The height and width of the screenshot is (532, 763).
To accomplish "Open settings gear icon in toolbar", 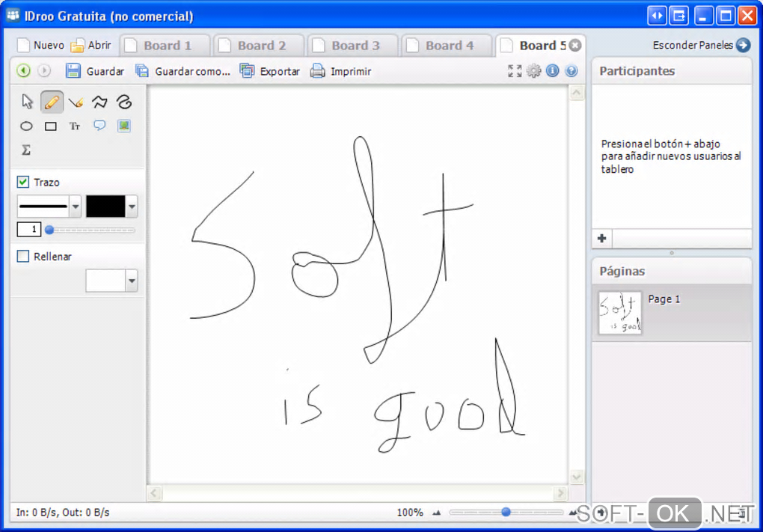I will tap(533, 71).
